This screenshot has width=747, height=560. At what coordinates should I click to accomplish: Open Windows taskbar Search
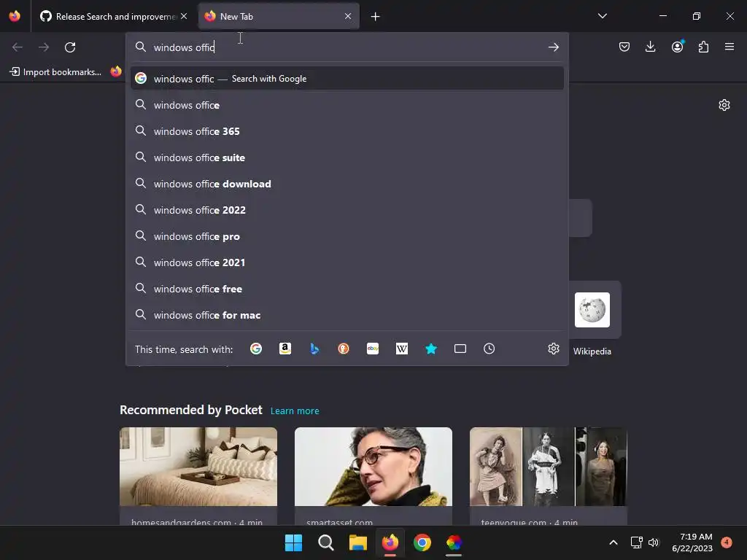coord(326,542)
